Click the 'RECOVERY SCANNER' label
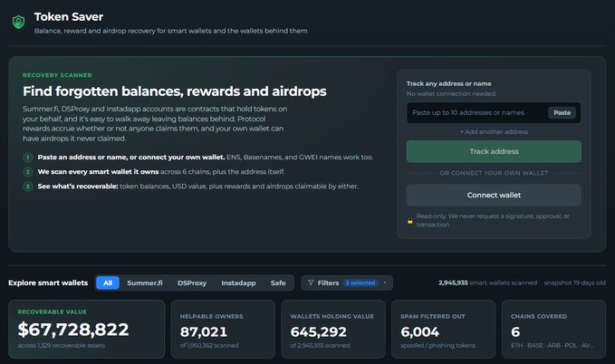Screen dimensions: 615x364 57,75
